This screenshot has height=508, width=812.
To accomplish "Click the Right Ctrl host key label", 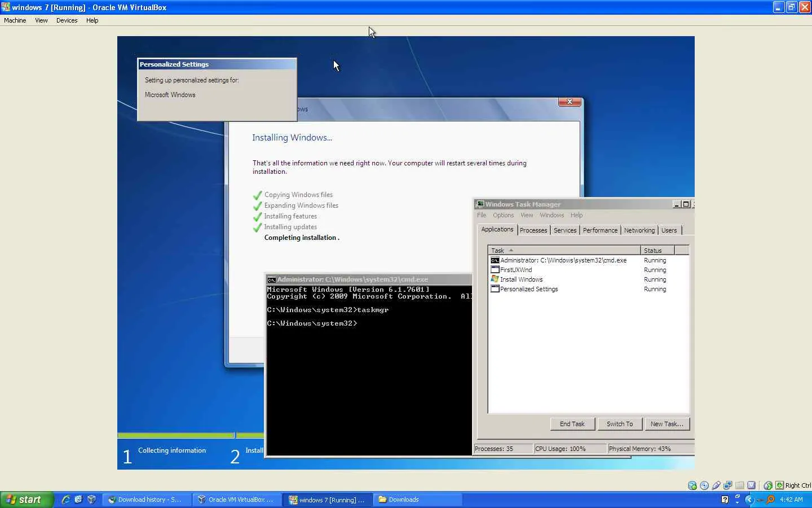I will 798,485.
